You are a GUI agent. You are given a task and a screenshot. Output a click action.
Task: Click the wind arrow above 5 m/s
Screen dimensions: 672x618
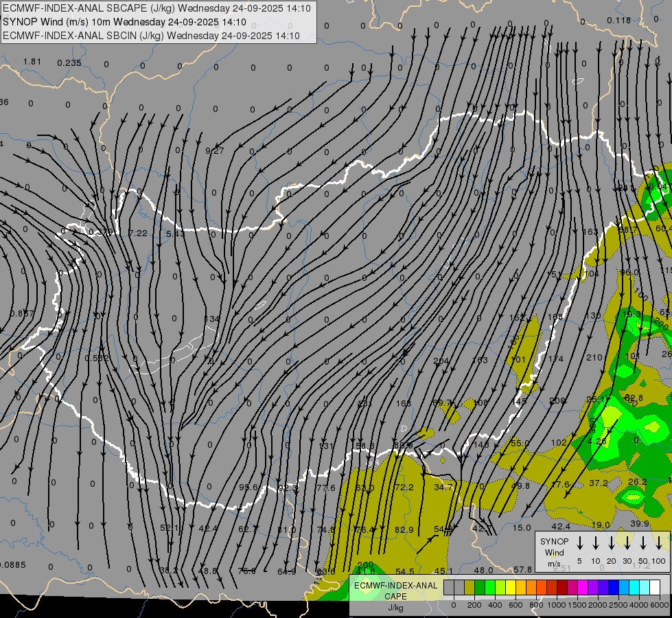click(579, 543)
